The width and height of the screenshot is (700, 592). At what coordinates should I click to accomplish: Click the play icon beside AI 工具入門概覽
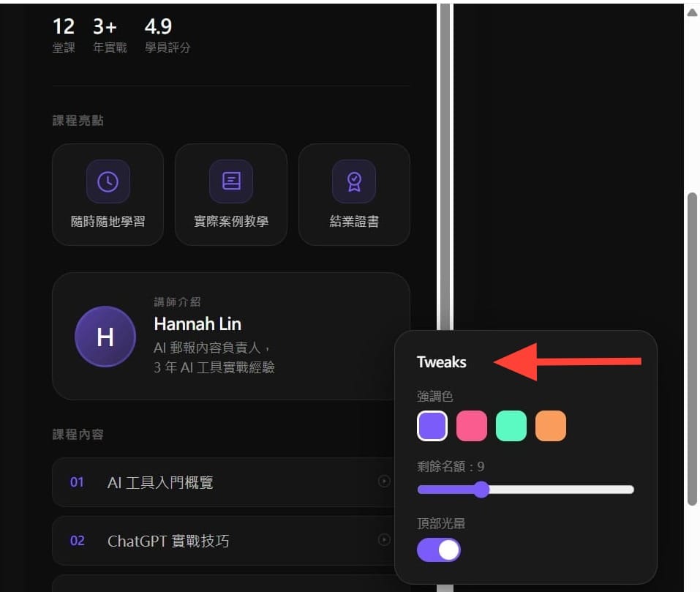click(384, 481)
